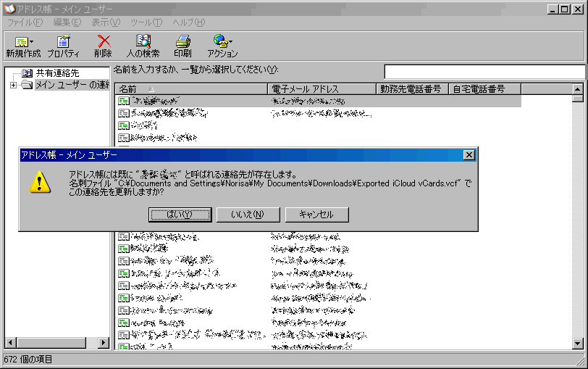Click はい(Y) button in dialog
Screen dimensions: 588x369
pos(180,215)
